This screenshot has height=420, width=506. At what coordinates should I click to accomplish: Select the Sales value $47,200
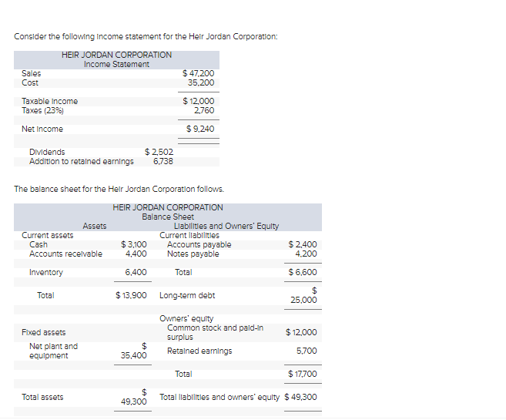[198, 74]
